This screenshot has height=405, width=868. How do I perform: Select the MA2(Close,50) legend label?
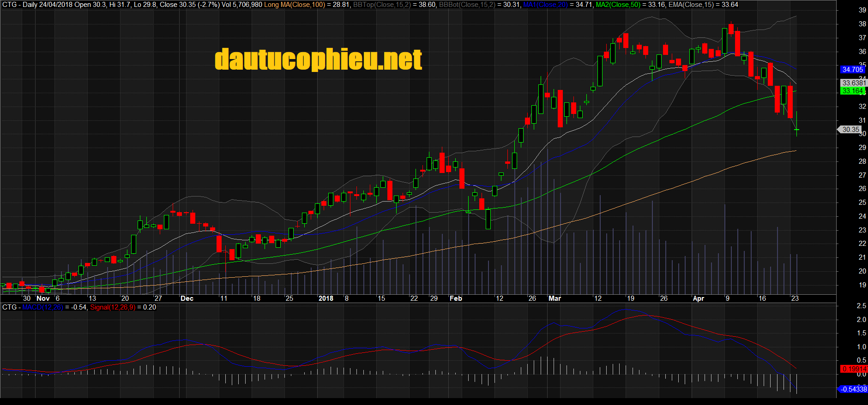[x=618, y=5]
